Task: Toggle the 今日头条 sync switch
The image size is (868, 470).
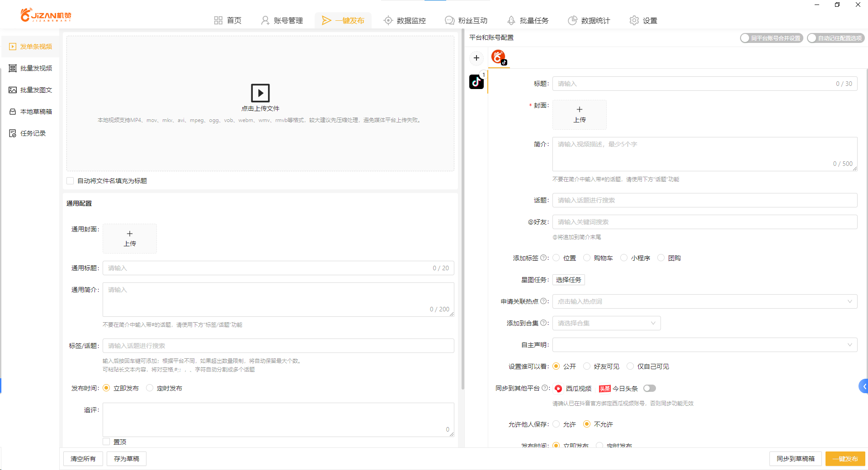Action: point(649,388)
